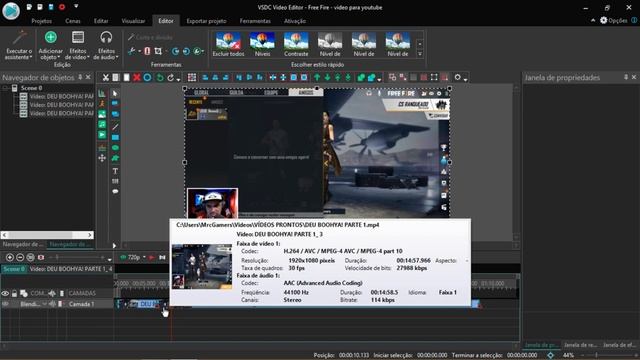Select the Text (T) tool
Image resolution: width=640 pixels, height=360 pixels.
pos(115,171)
